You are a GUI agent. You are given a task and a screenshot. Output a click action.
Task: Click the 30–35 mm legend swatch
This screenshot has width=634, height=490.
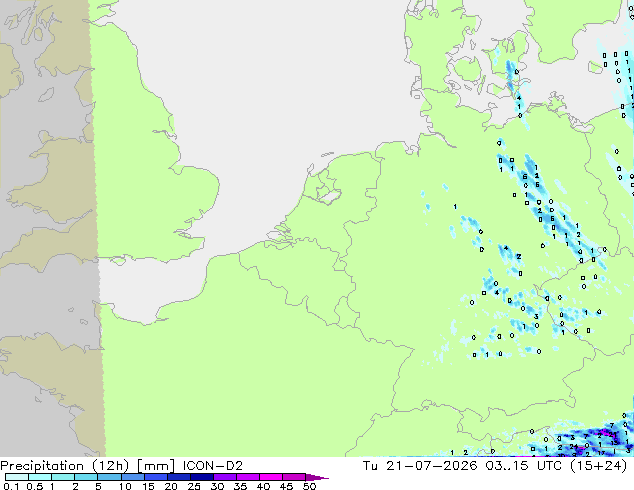(x=224, y=477)
